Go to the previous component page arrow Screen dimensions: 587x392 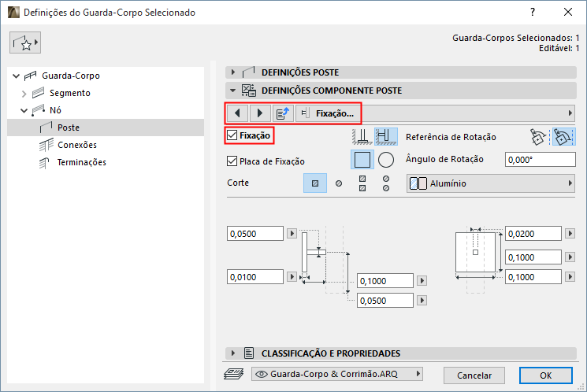pos(237,113)
